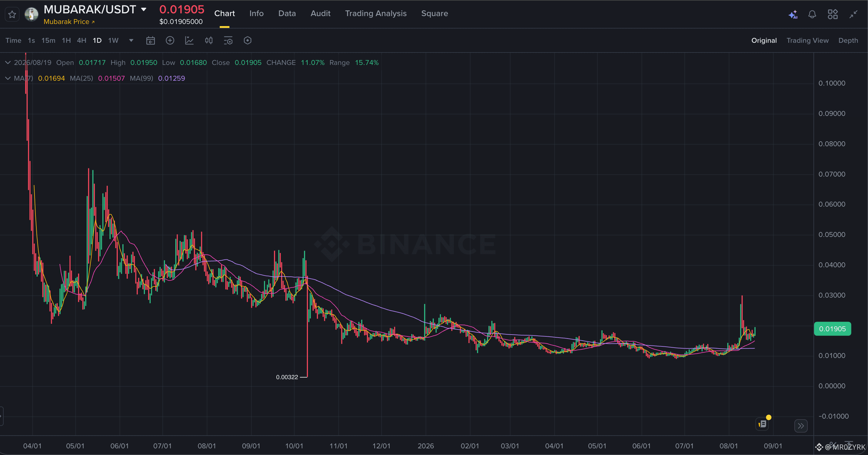The image size is (868, 455).
Task: Open the technical indicators line-chart icon
Action: pos(189,40)
